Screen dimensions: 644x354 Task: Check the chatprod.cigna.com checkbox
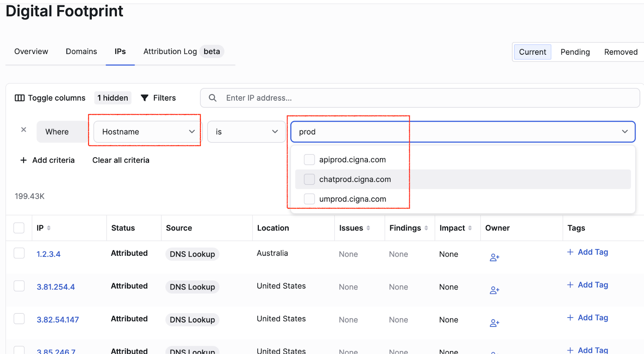click(309, 179)
